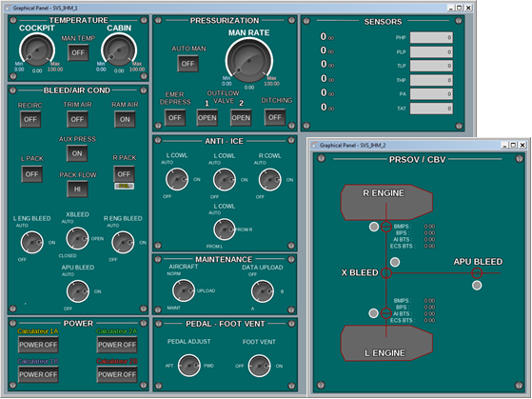Viewport: 532px width, 399px height.
Task: Turn the XBLEED rotary selector
Action: point(77,238)
